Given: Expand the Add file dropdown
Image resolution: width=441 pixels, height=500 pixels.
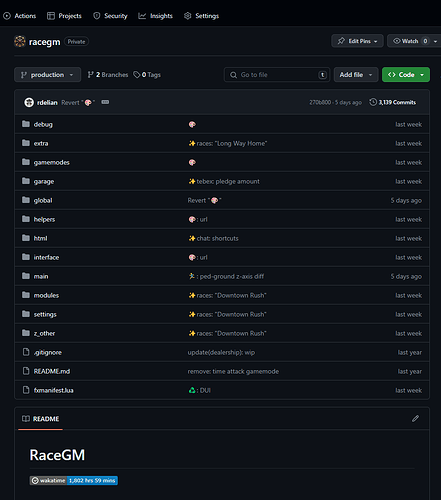Looking at the screenshot, I should coord(356,75).
